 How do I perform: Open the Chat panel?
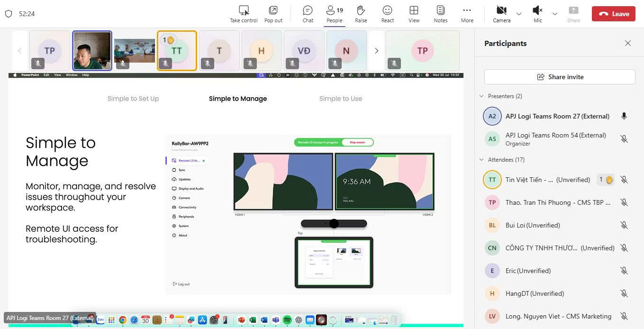[308, 10]
